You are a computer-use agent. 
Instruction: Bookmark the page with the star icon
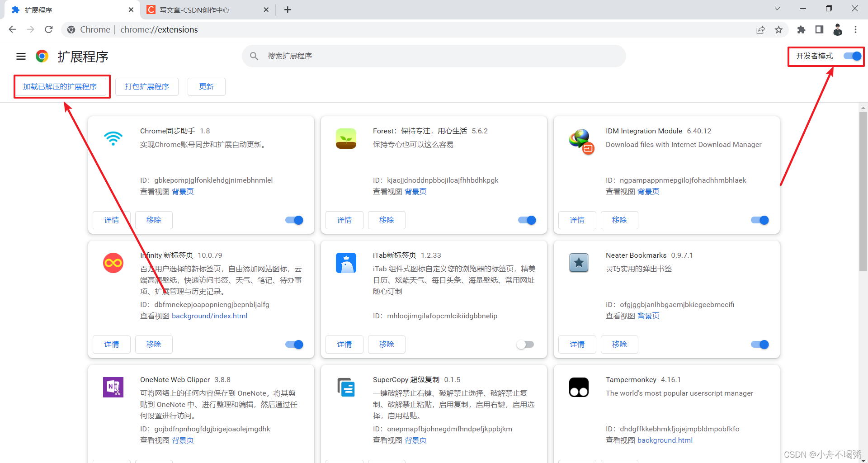pos(778,29)
